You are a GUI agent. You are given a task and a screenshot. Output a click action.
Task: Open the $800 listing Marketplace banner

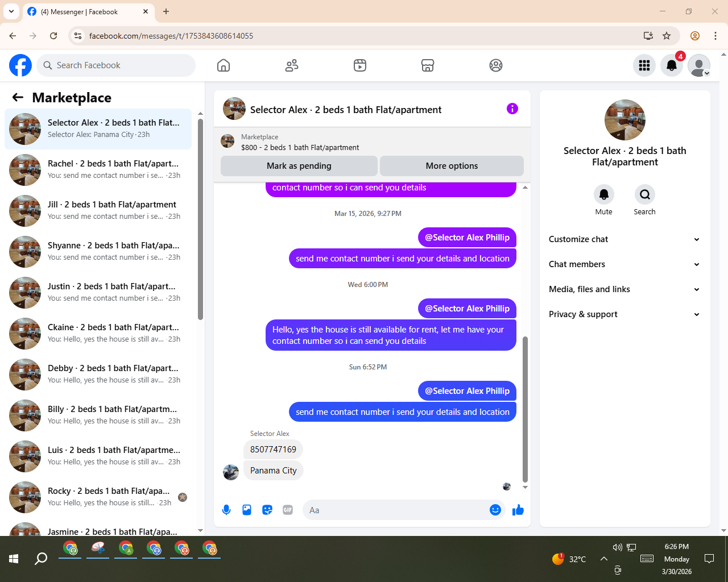click(372, 142)
